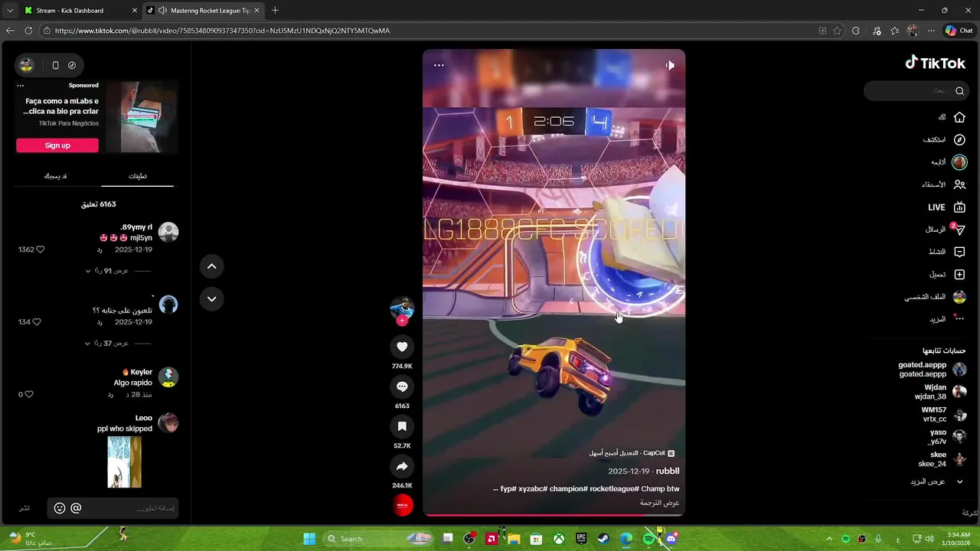980x551 pixels.
Task: Open the video three-dot options menu
Action: coord(439,65)
